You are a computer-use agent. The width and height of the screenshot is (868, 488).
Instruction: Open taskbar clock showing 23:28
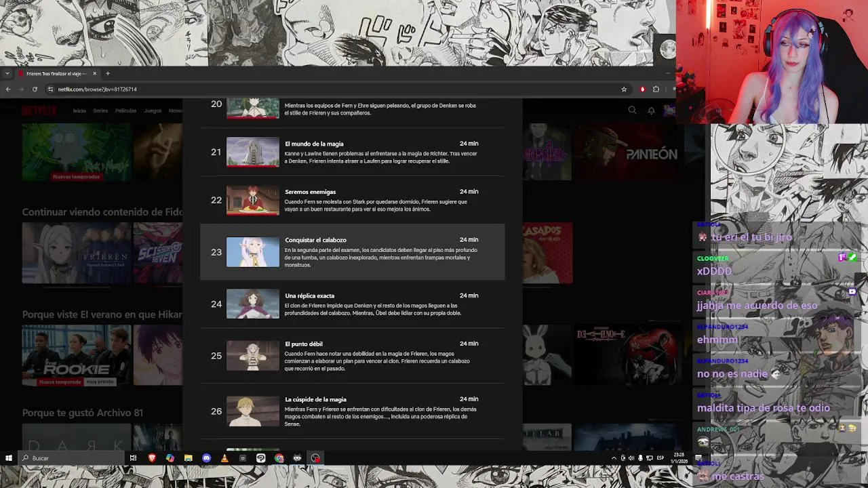tap(679, 458)
